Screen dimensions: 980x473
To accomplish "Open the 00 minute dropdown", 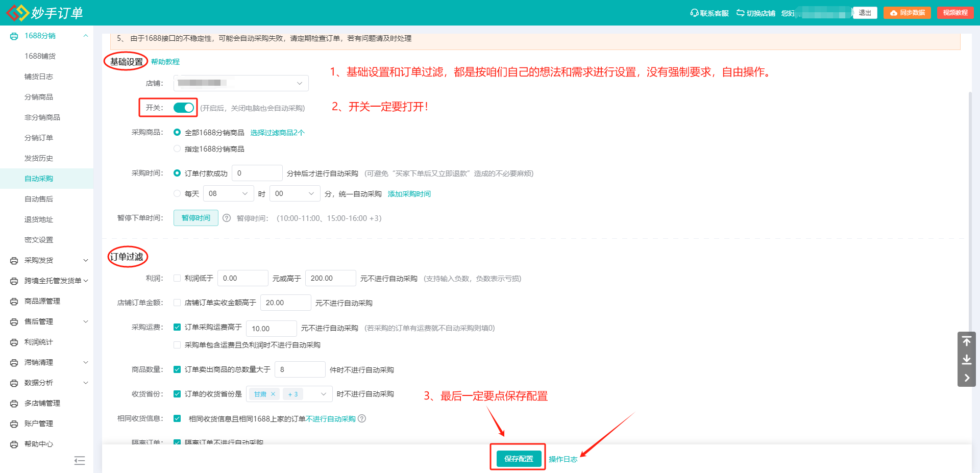I will 295,193.
